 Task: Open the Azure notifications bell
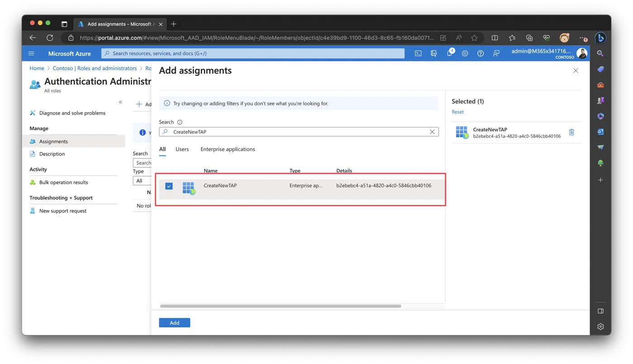[450, 53]
